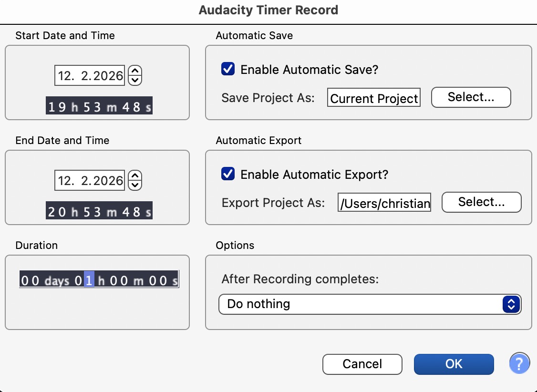Screen dimensions: 537x392
Task: Cancel the Timer Record dialog
Action: (362, 364)
